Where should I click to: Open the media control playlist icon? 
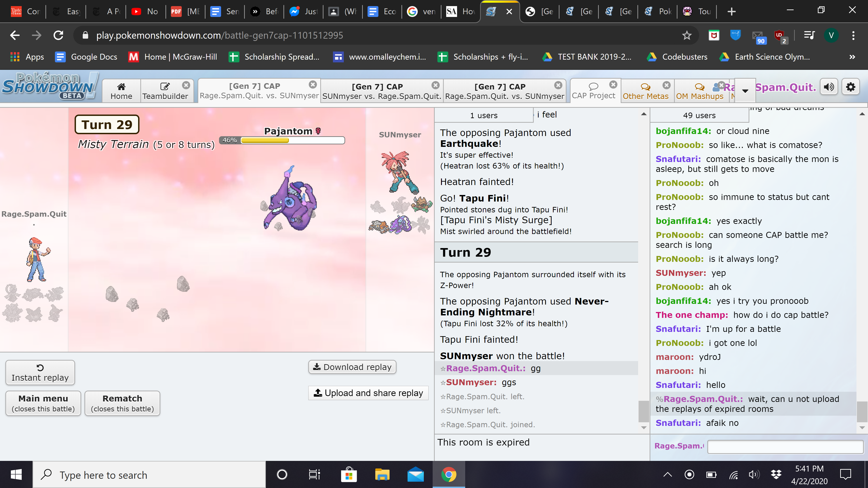pyautogui.click(x=809, y=35)
